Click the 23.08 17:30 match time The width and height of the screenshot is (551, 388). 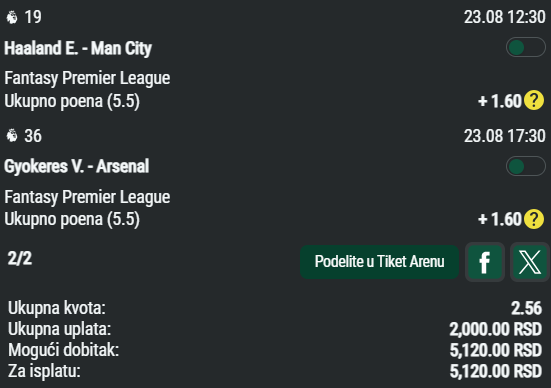pos(505,136)
